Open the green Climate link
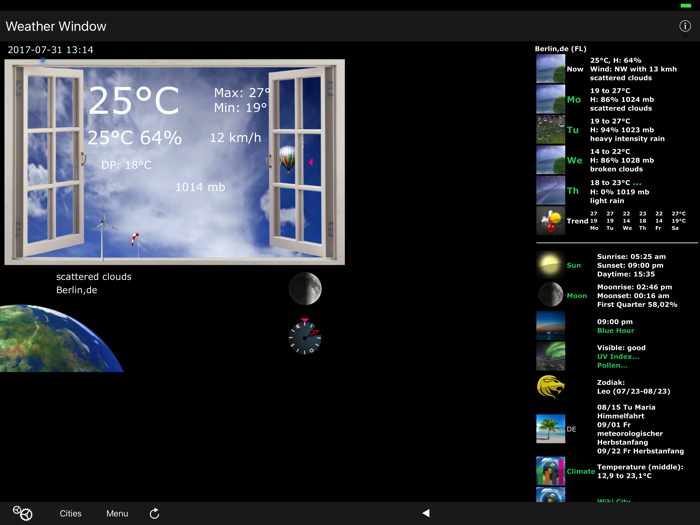This screenshot has width=700, height=525. (x=580, y=471)
